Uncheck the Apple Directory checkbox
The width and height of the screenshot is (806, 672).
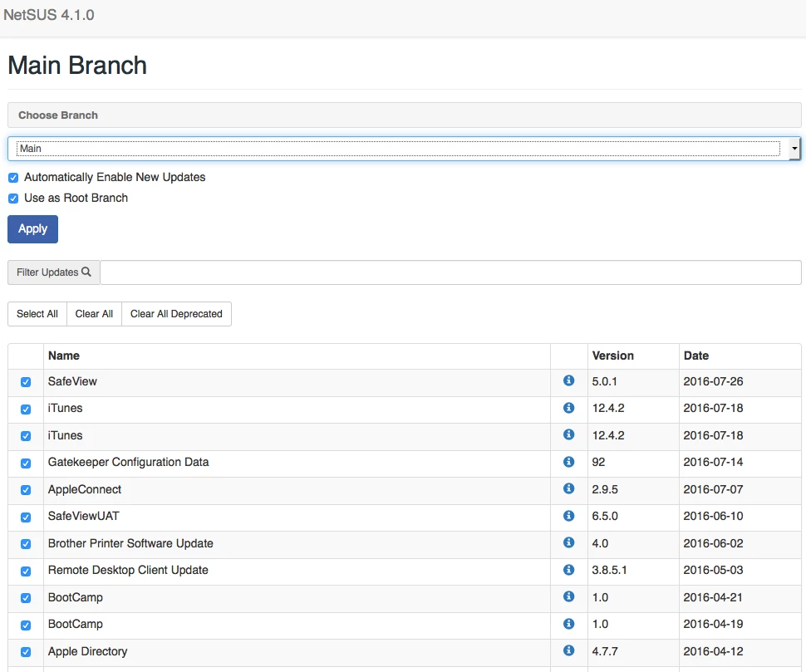tap(26, 652)
